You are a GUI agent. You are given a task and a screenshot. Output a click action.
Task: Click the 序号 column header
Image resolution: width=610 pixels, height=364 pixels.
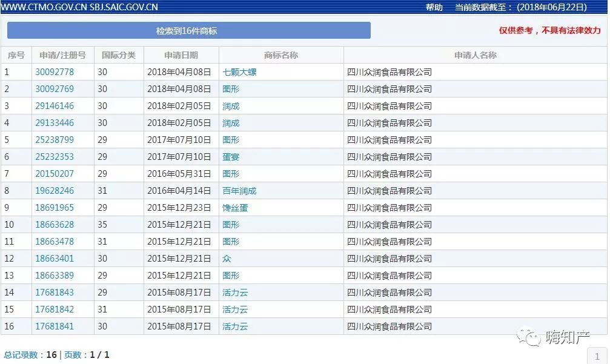16,55
